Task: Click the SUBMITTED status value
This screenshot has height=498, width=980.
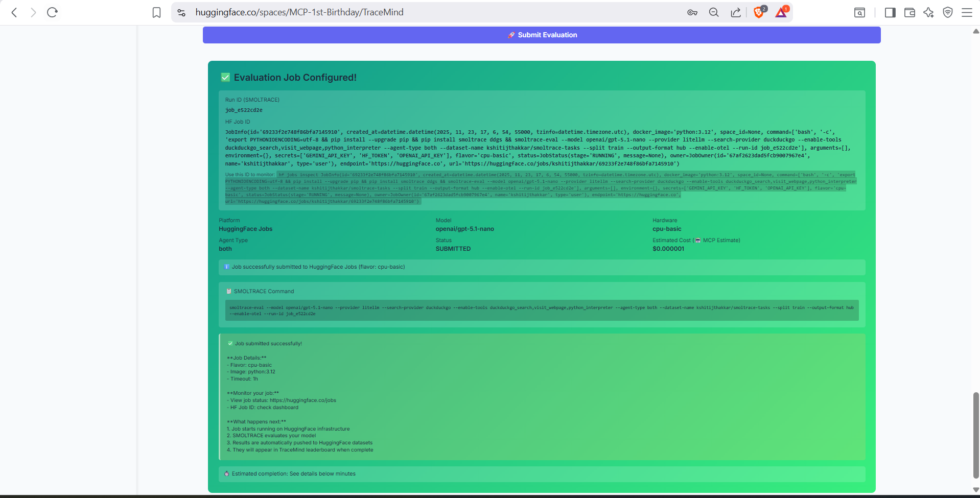Action: pos(453,249)
